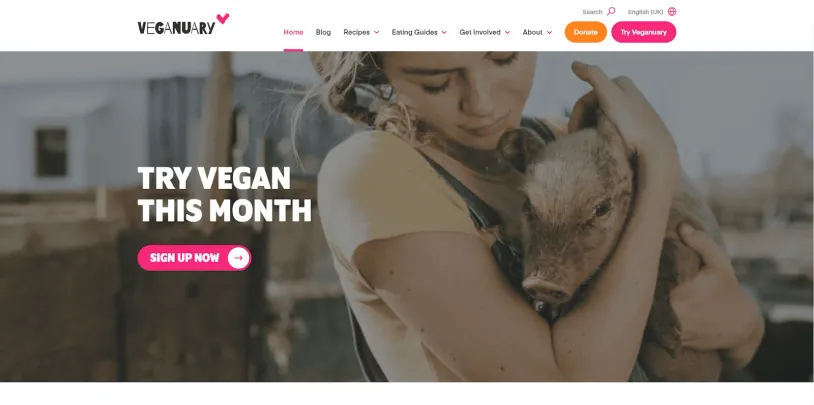Image resolution: width=814 pixels, height=405 pixels.
Task: Expand the Eating Guides chevron arrow
Action: [x=444, y=32]
